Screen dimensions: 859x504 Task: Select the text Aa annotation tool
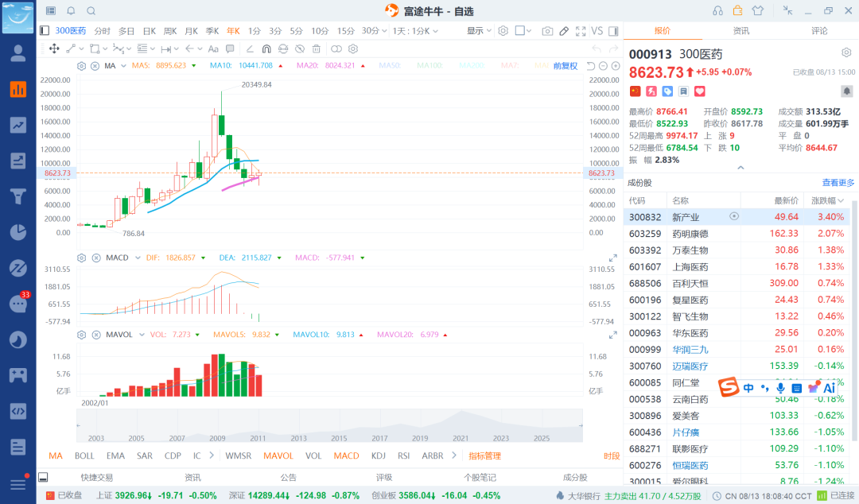pos(213,48)
